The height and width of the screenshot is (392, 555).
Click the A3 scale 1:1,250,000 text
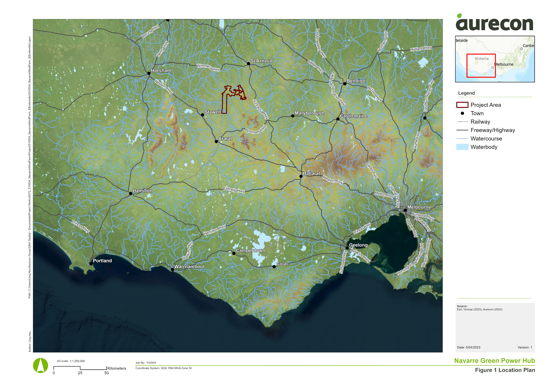click(x=71, y=361)
